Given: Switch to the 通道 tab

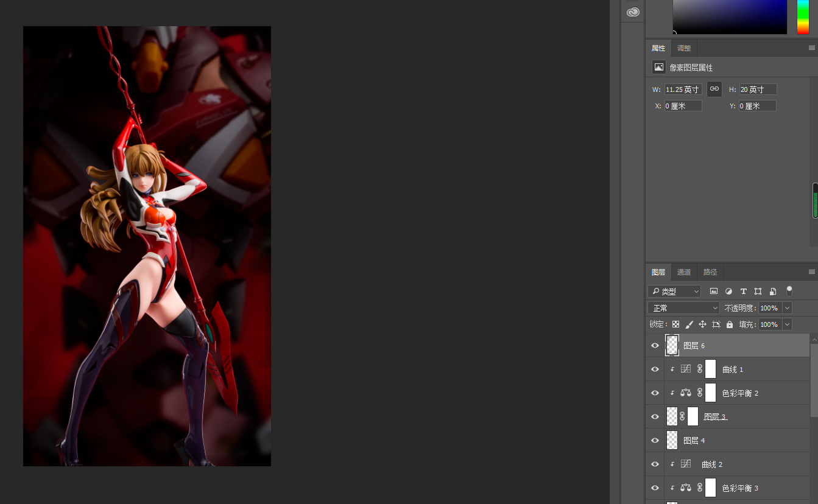Looking at the screenshot, I should click(x=684, y=272).
